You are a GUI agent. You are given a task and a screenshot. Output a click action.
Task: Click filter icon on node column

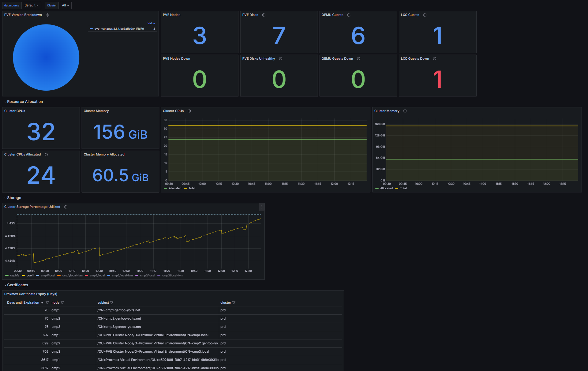pos(62,303)
